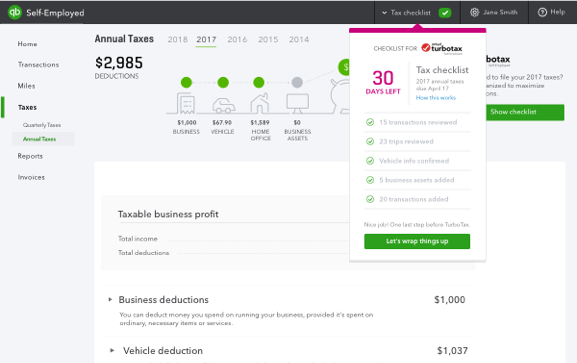
Task: Expand the Vehicle deduction section
Action: click(112, 350)
